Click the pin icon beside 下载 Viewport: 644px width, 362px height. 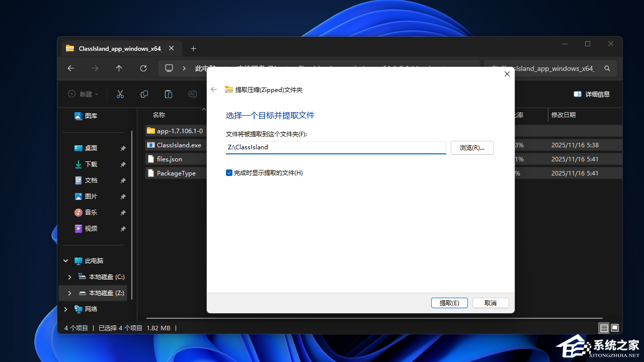[x=123, y=164]
